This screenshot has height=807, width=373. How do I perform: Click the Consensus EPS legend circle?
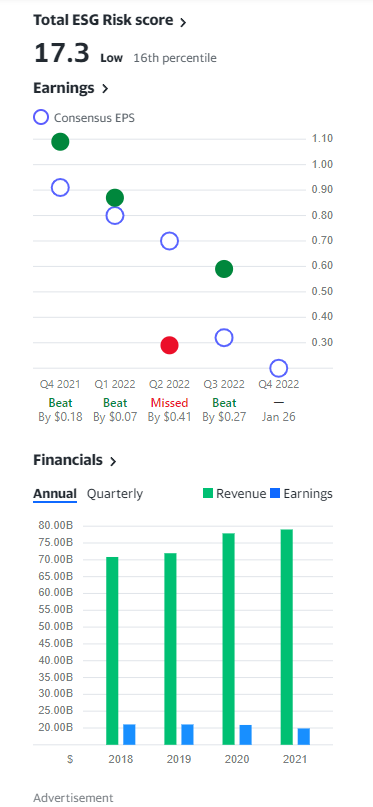[41, 117]
